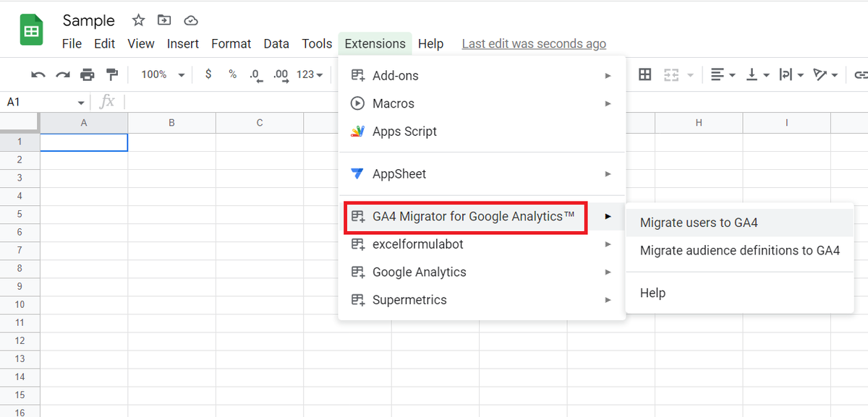Viewport: 868px width, 417px height.
Task: Insert a link from toolbar
Action: pyautogui.click(x=861, y=74)
